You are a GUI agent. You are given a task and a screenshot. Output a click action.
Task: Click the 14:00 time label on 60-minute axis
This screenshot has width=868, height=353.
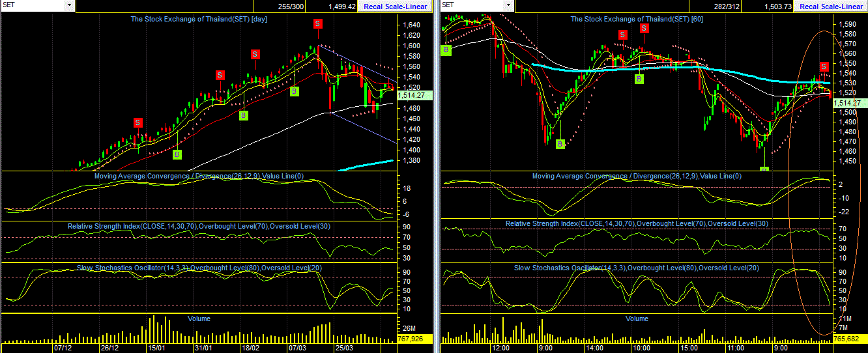594,348
